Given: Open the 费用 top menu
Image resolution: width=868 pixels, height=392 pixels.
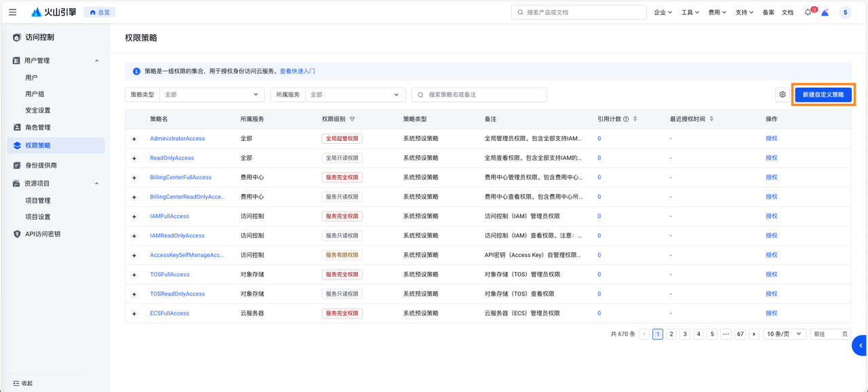Looking at the screenshot, I should point(717,12).
